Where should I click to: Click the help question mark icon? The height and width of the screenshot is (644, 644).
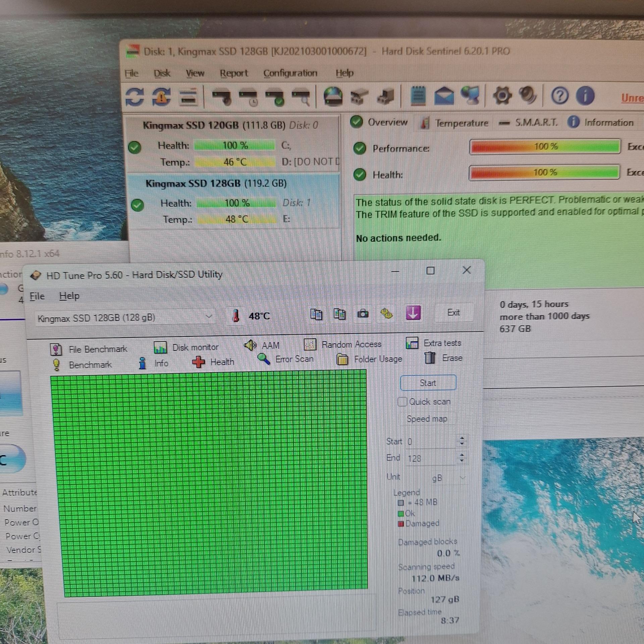click(x=559, y=96)
